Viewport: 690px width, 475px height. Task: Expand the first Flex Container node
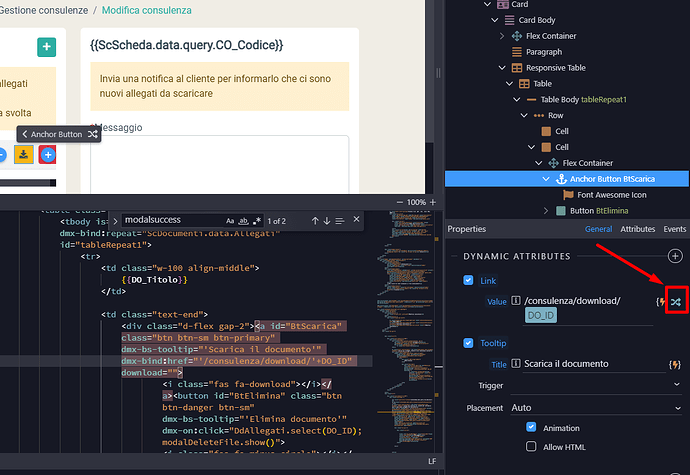[x=502, y=36]
